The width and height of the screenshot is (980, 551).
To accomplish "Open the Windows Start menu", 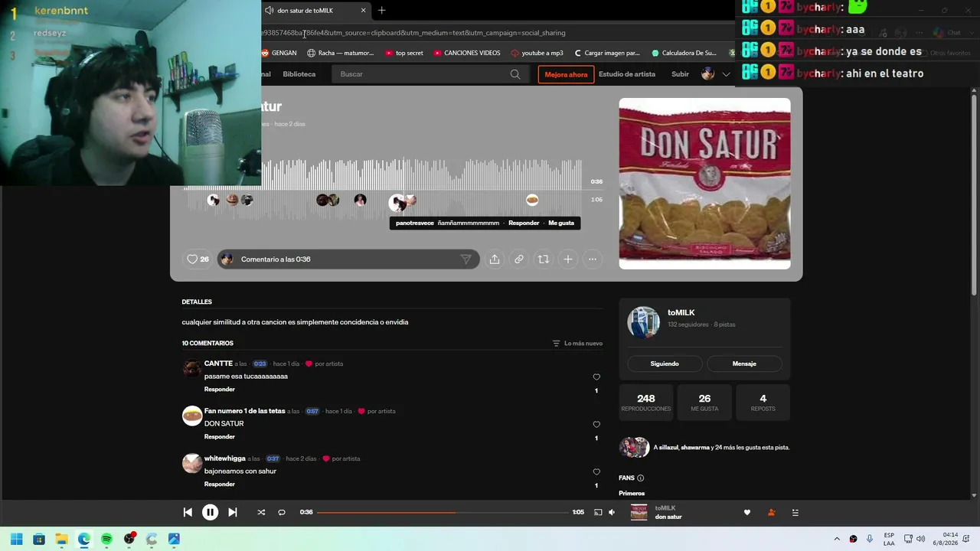I will pos(16,539).
